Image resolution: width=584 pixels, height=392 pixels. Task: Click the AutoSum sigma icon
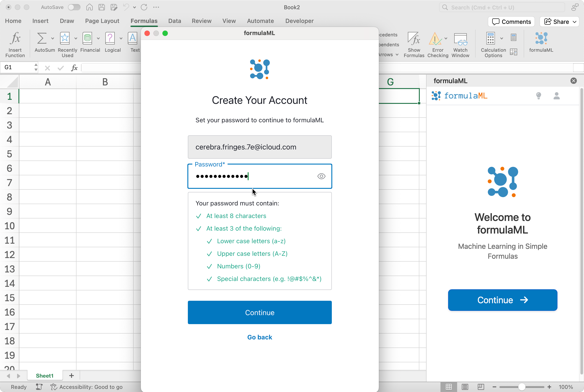click(x=42, y=38)
